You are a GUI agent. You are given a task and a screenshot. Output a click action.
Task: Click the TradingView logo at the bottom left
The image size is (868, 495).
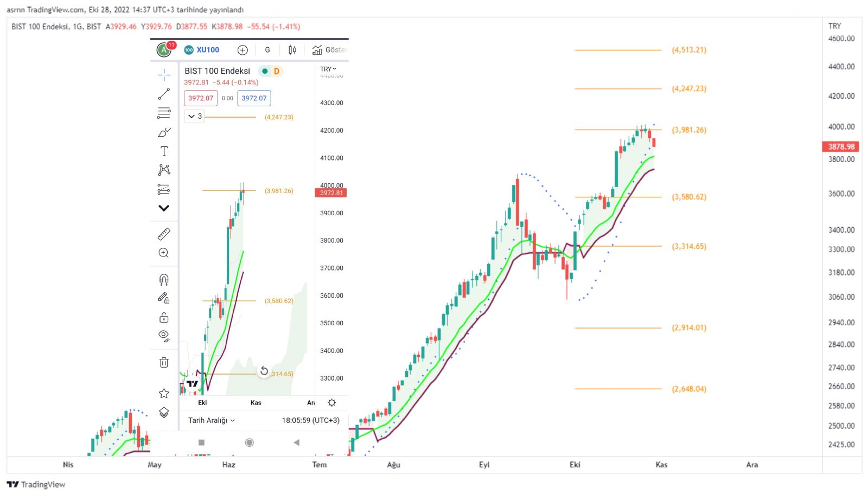tap(36, 484)
